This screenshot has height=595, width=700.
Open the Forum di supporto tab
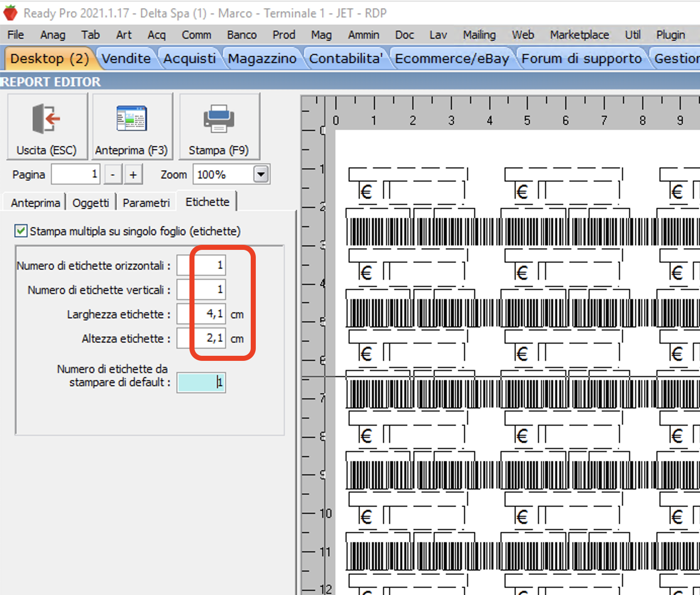coord(581,59)
